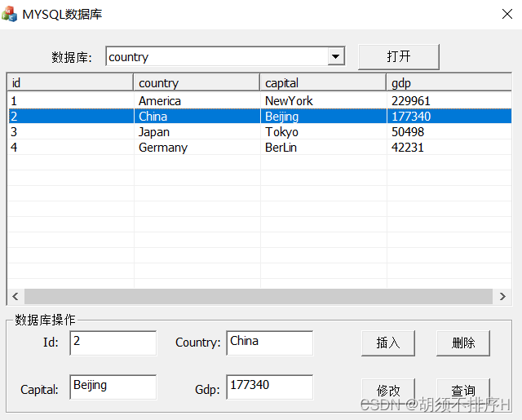Close the MYSQL数据库 window
The width and height of the screenshot is (522, 420).
click(x=507, y=14)
